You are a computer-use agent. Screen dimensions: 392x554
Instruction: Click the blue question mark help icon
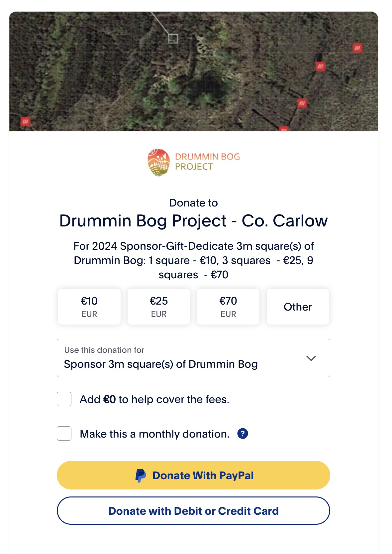click(x=243, y=434)
